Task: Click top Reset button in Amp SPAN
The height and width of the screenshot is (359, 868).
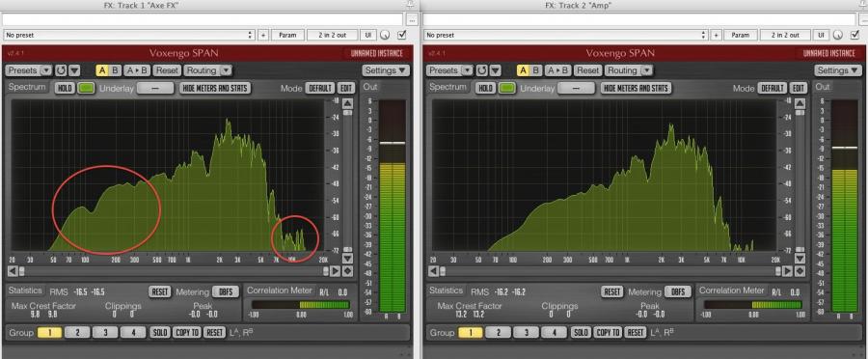Action: [x=587, y=70]
